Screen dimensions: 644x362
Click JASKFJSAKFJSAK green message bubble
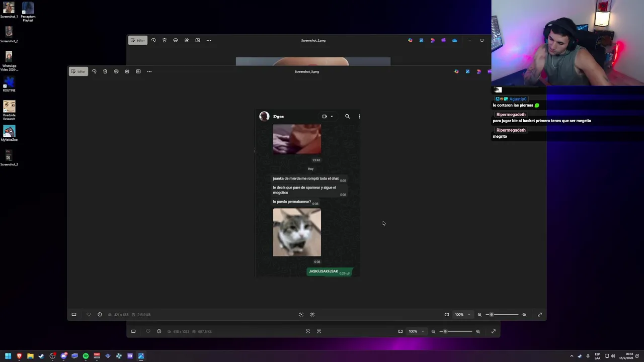(x=330, y=271)
